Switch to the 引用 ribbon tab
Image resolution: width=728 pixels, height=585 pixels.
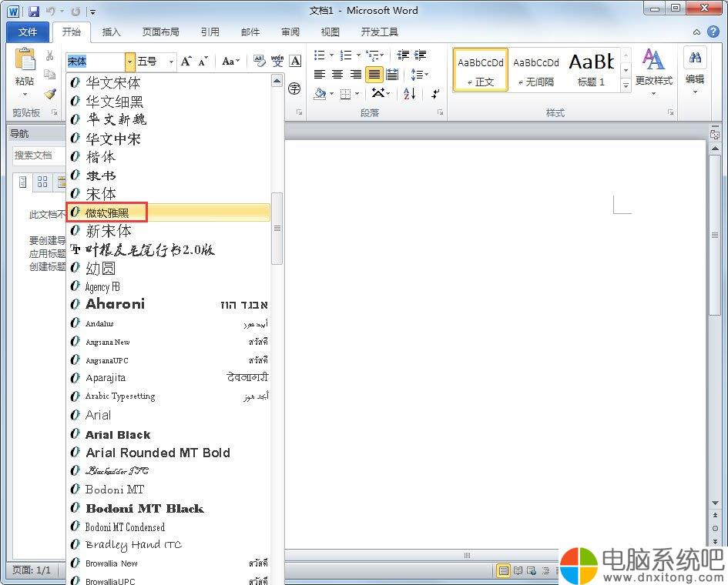[x=210, y=32]
